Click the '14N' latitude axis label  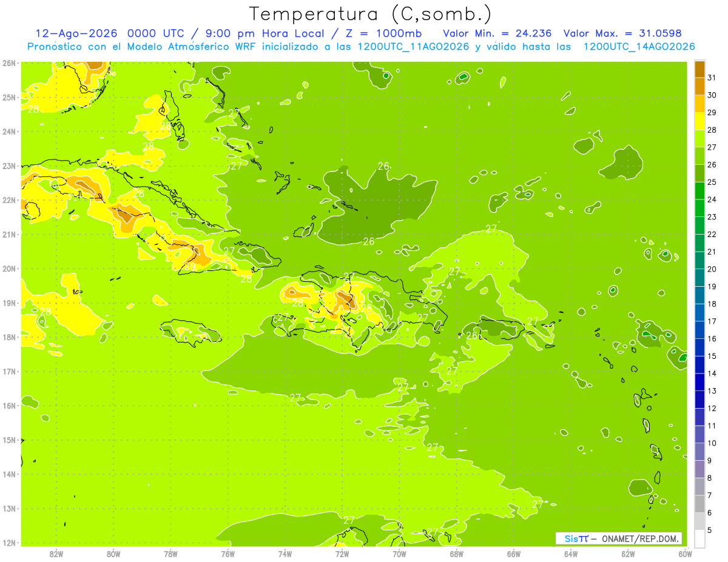click(x=9, y=474)
